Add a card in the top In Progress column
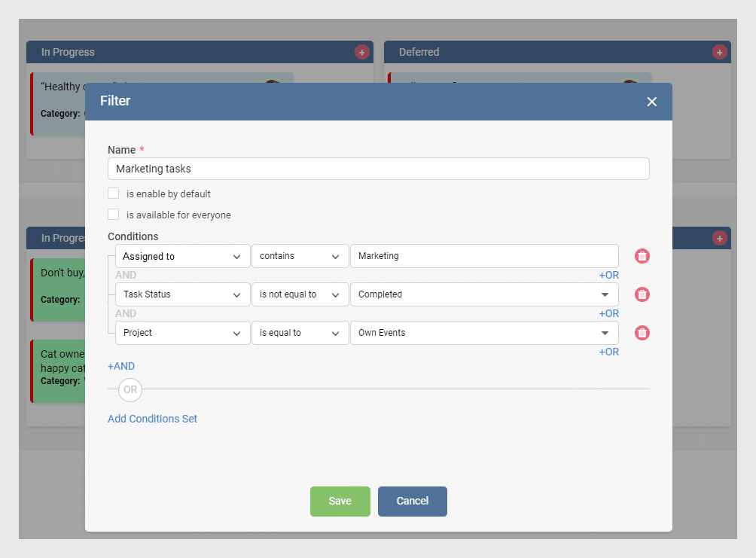 pyautogui.click(x=361, y=52)
